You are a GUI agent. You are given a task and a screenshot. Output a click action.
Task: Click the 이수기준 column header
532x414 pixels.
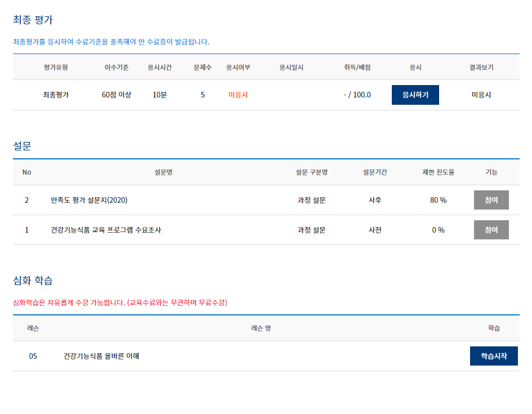[117, 67]
